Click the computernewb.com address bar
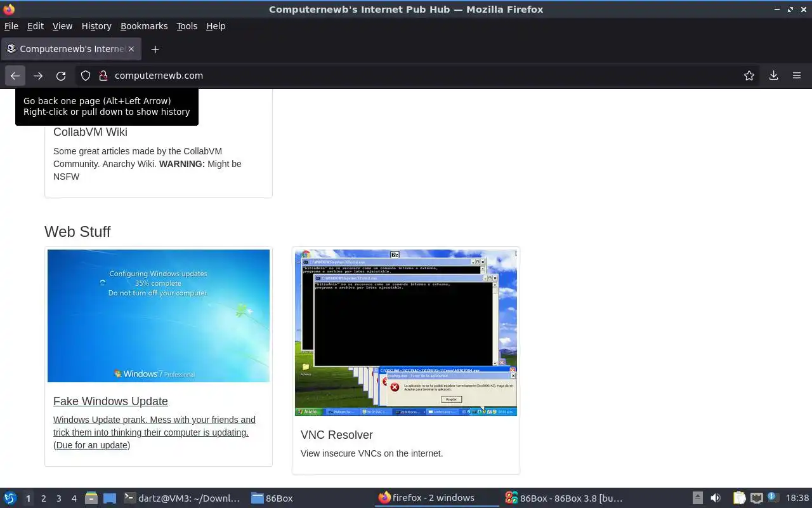 click(419, 76)
